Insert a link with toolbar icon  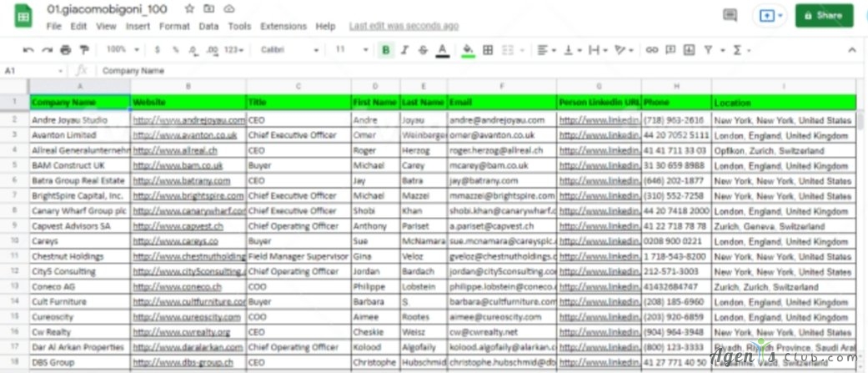pyautogui.click(x=652, y=50)
